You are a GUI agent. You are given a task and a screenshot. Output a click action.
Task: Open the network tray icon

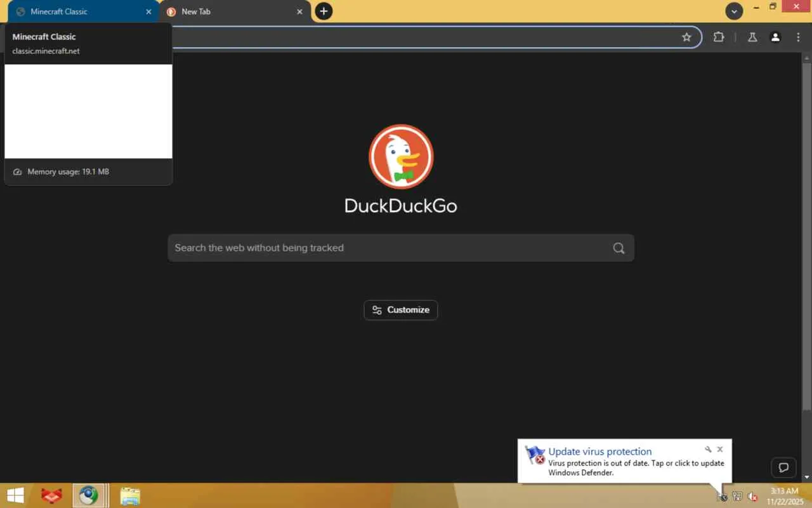pyautogui.click(x=737, y=497)
